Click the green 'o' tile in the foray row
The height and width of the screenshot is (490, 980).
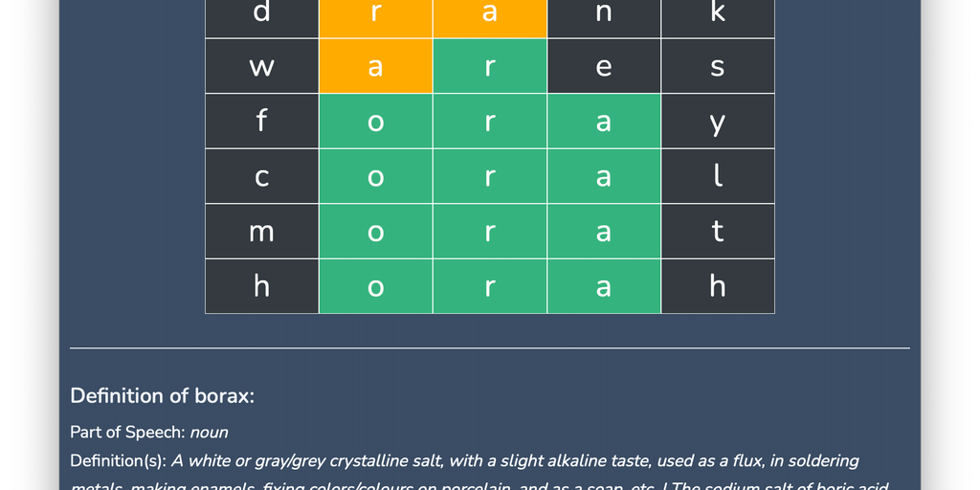tap(375, 122)
